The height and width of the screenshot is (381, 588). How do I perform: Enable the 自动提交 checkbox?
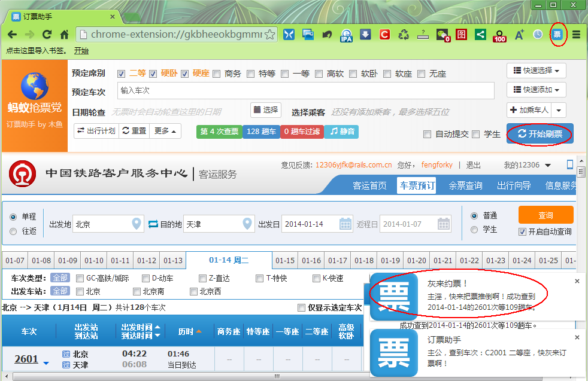point(427,134)
